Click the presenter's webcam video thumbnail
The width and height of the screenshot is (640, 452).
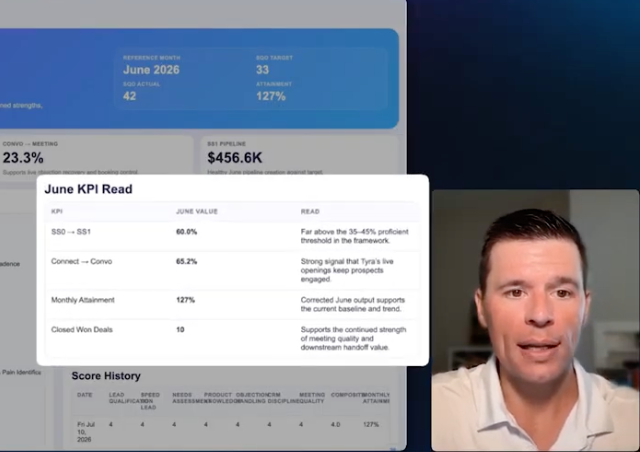pyautogui.click(x=535, y=320)
